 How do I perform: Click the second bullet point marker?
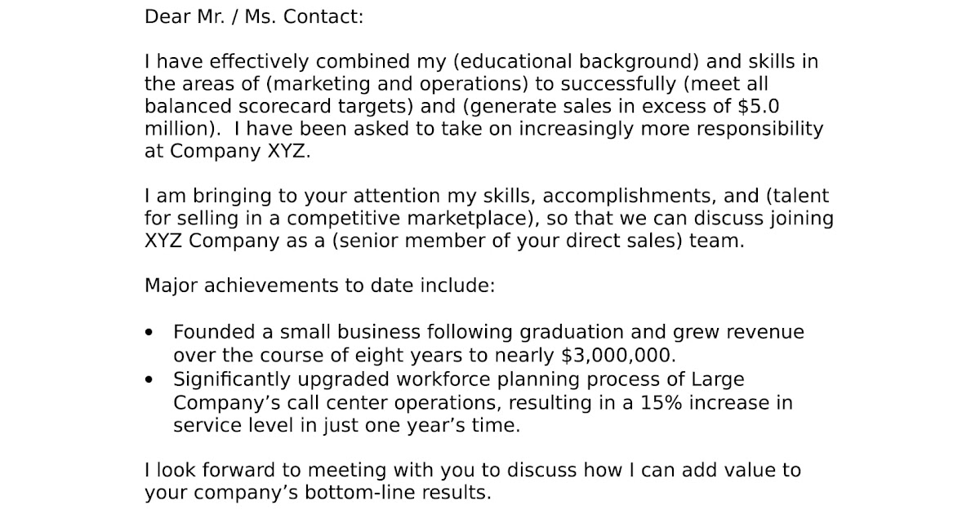coord(149,379)
